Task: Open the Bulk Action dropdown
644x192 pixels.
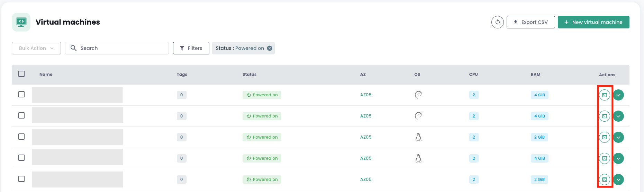Action: tap(36, 48)
